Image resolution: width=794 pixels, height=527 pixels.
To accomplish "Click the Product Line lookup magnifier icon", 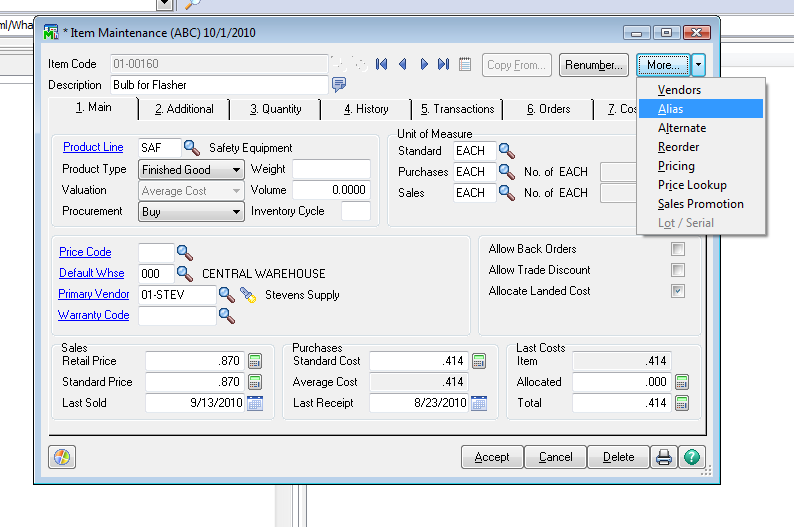I will coord(191,148).
